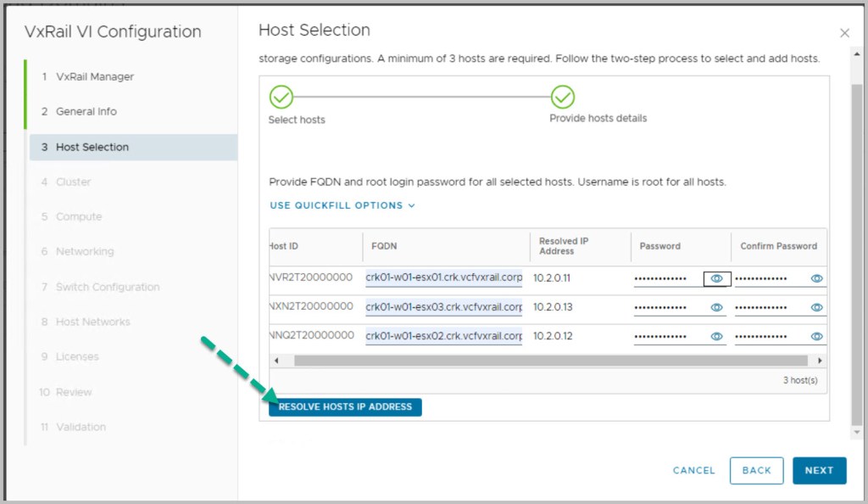This screenshot has width=868, height=504.
Task: Go to VxRail Manager step
Action: (x=94, y=76)
